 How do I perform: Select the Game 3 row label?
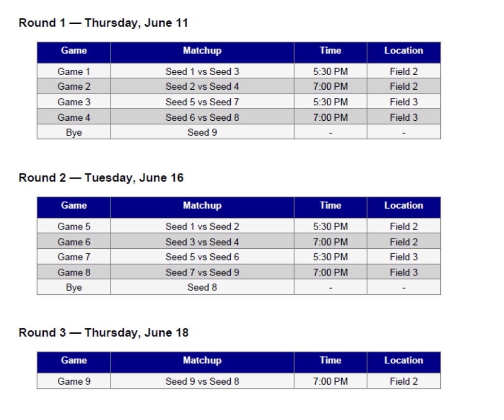tap(74, 102)
